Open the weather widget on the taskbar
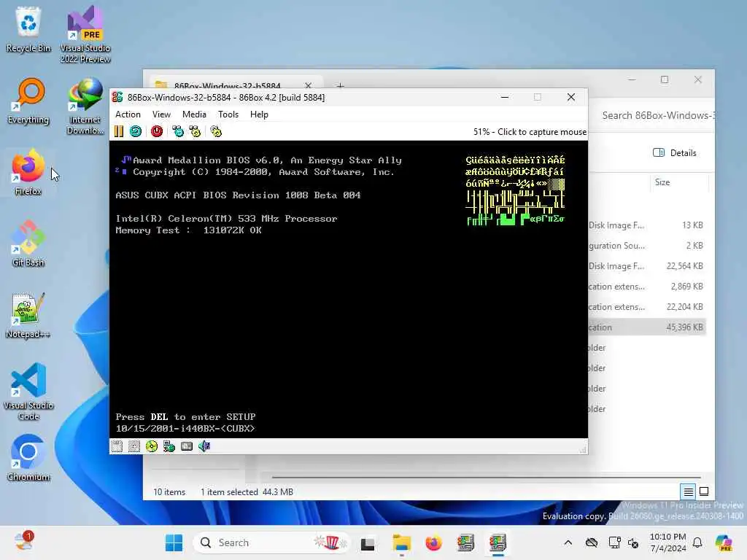The image size is (747, 560). pos(23,542)
